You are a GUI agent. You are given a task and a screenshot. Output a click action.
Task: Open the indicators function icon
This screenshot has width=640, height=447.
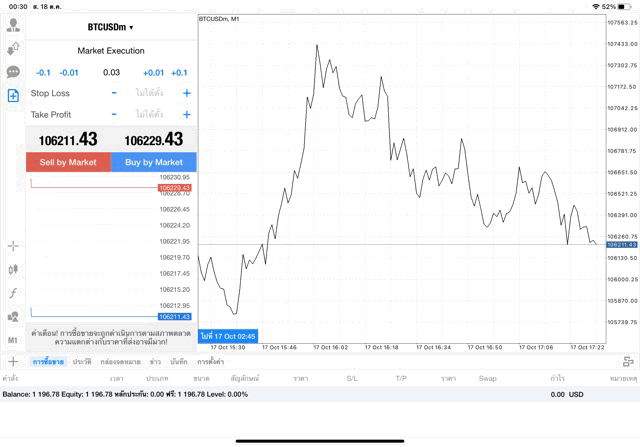[13, 293]
